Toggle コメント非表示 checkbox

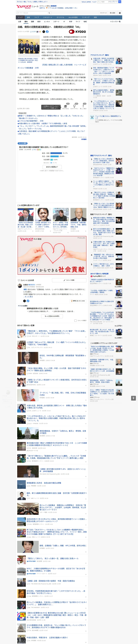pyautogui.click(x=75, y=320)
